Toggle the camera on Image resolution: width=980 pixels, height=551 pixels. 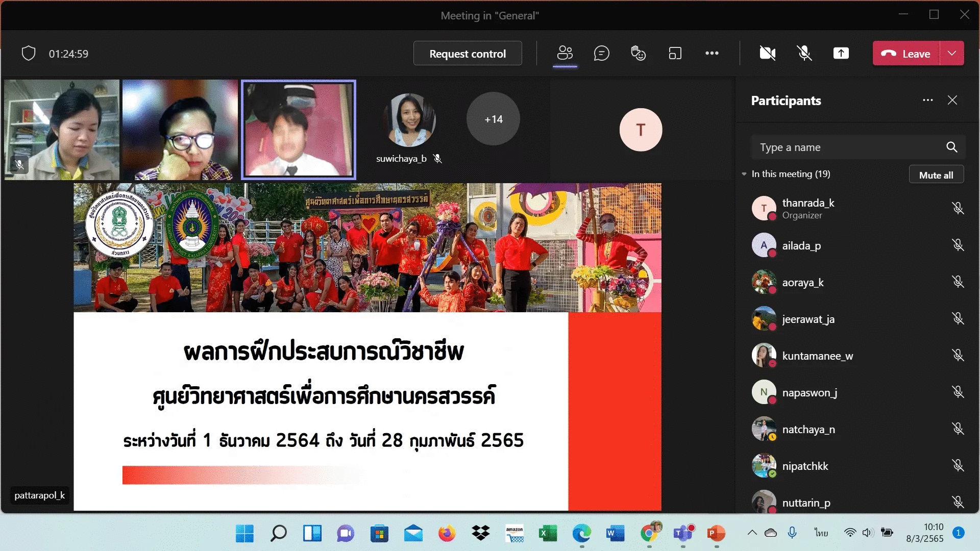click(767, 53)
